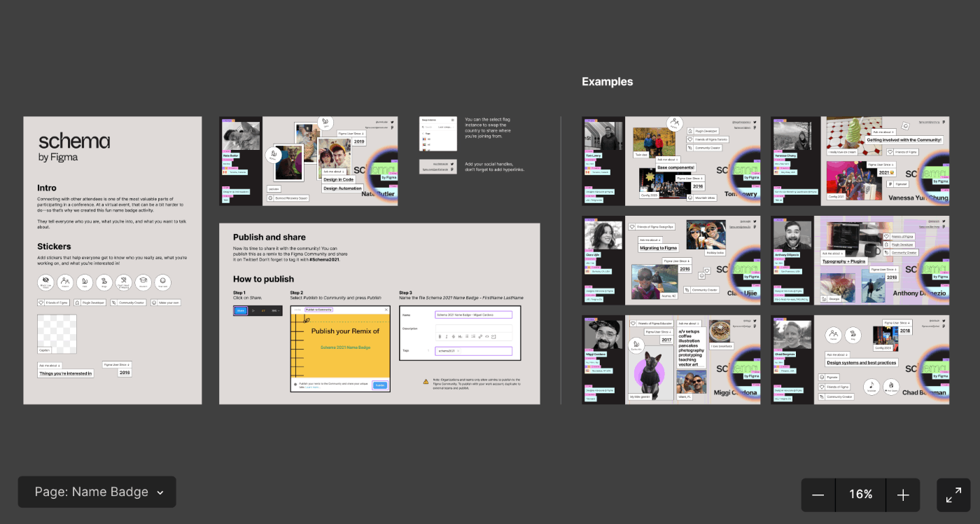This screenshot has height=524, width=980.
Task: Zoom out with the minus button
Action: (x=818, y=495)
